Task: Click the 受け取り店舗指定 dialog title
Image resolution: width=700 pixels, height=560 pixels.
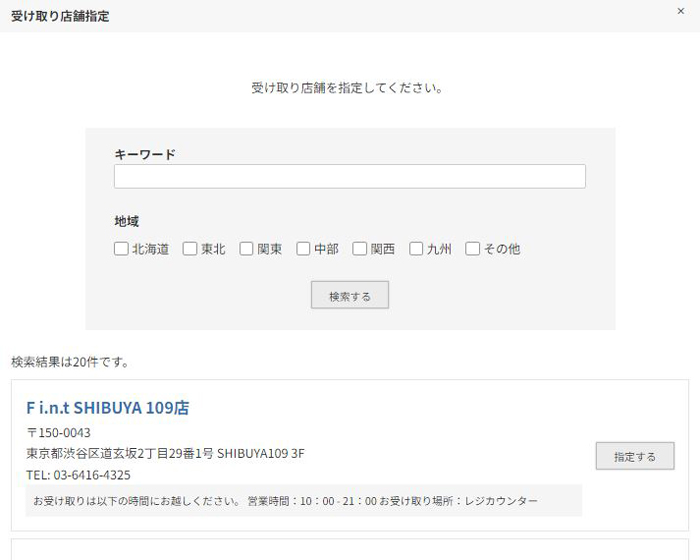Action: 60,16
